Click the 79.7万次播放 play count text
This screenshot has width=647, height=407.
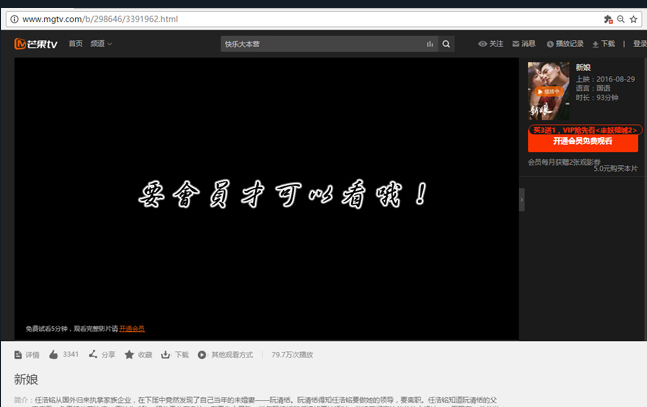pos(292,355)
